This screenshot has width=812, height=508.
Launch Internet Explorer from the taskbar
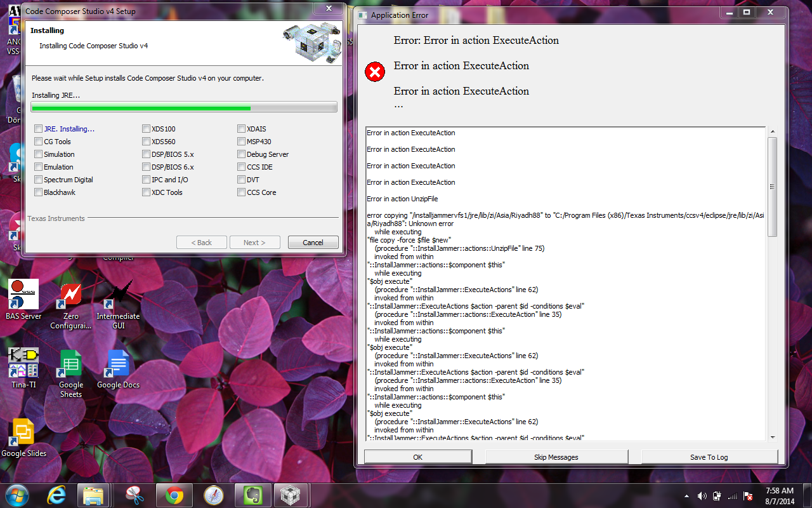pyautogui.click(x=56, y=495)
